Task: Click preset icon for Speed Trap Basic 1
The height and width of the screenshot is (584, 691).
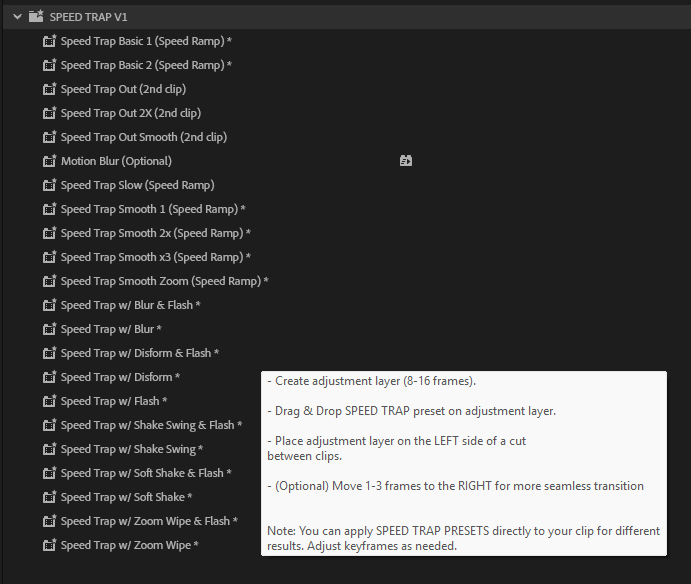Action: point(49,41)
